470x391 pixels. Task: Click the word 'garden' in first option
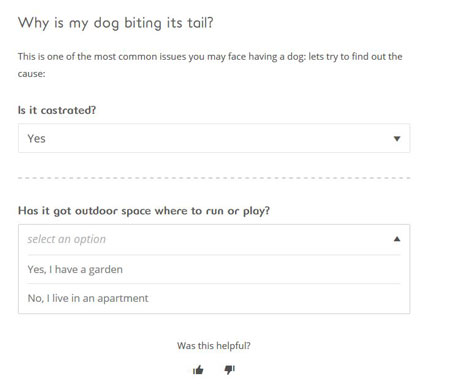(x=106, y=270)
